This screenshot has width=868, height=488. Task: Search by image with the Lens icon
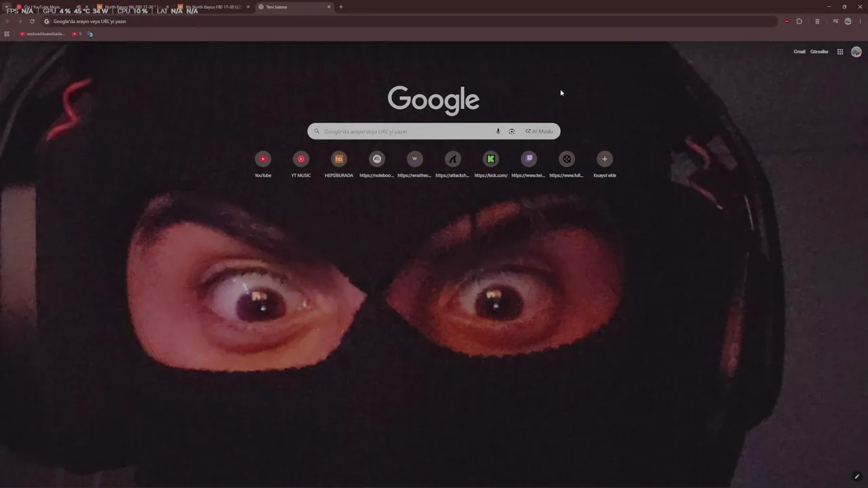tap(511, 131)
